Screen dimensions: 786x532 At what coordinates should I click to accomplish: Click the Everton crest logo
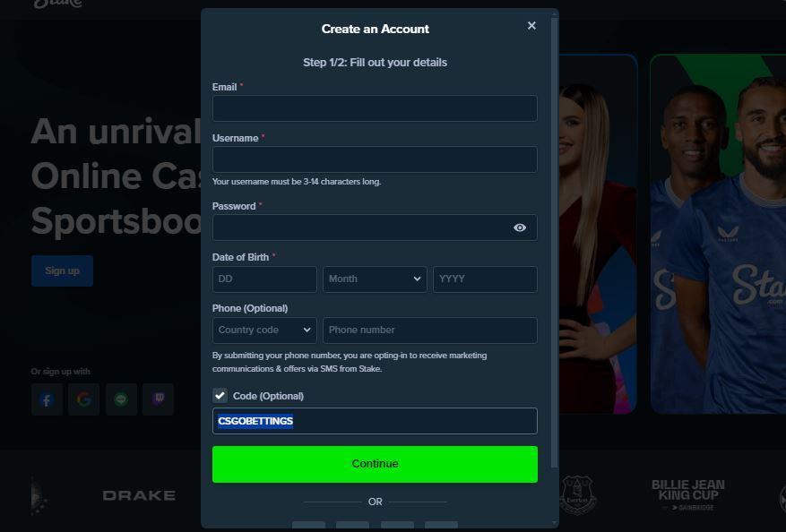(577, 495)
